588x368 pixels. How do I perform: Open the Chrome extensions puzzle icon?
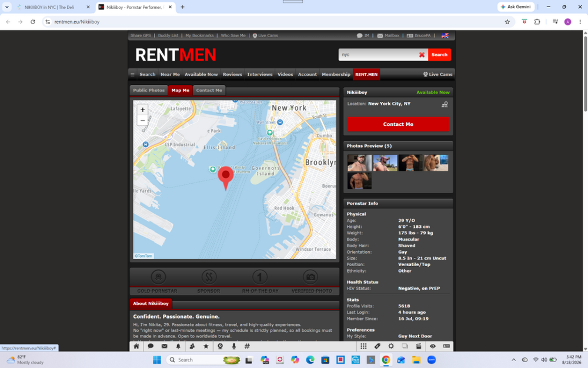537,22
